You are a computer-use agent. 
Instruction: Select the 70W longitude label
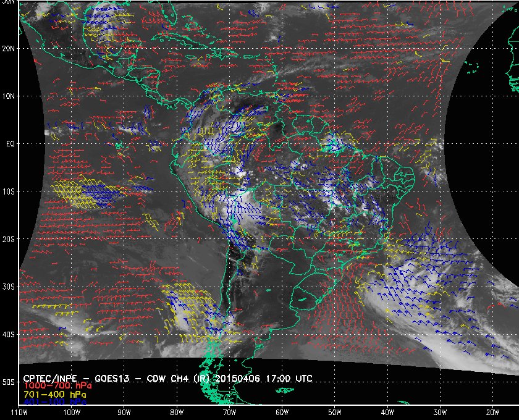coord(229,412)
